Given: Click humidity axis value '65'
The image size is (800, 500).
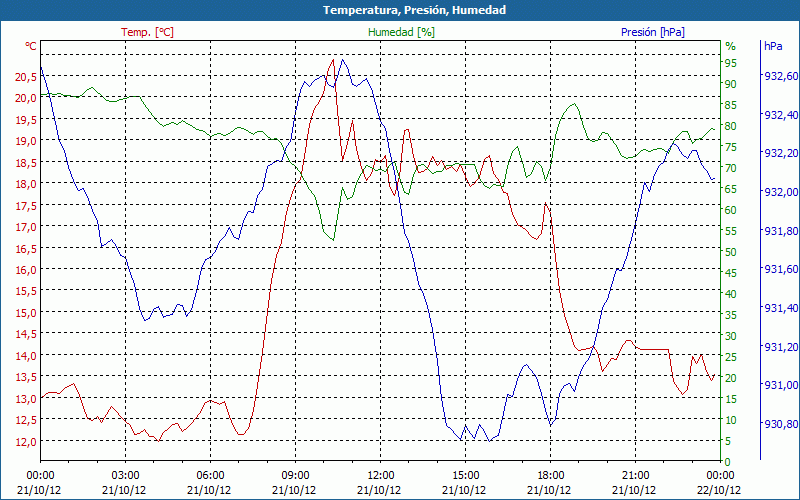Looking at the screenshot, I should (730, 189).
